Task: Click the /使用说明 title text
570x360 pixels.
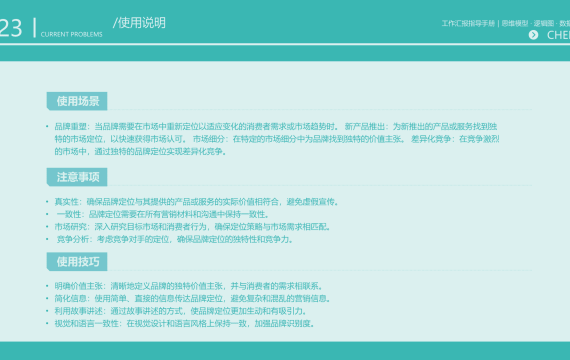Action: click(x=139, y=23)
